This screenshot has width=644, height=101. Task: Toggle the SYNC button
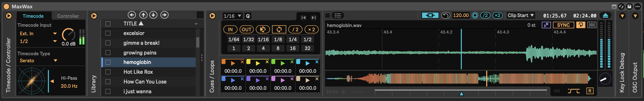[563, 25]
